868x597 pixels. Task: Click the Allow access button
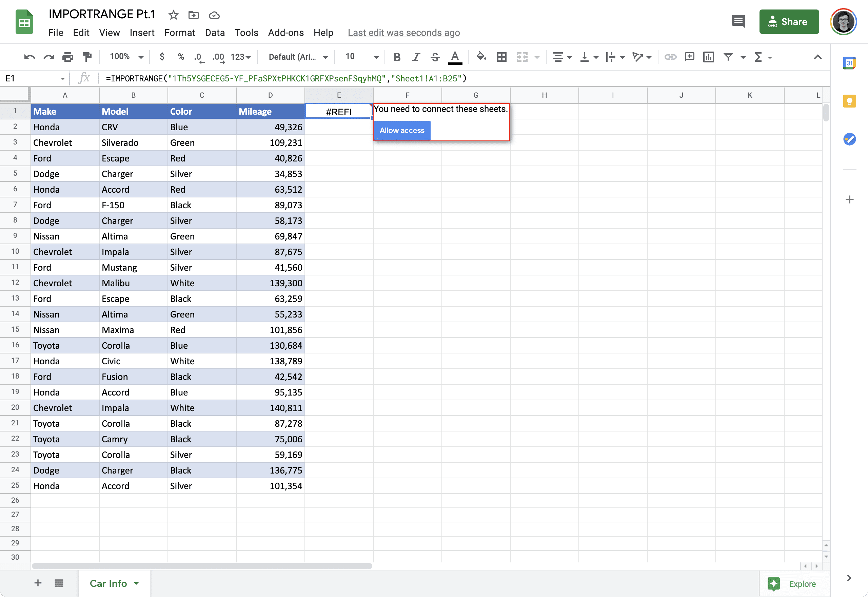click(402, 131)
